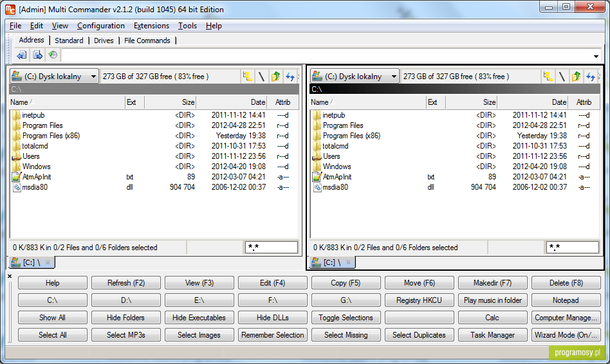Select AtmApInit file icon in left panel
Image resolution: width=610 pixels, height=364 pixels.
pyautogui.click(x=16, y=177)
